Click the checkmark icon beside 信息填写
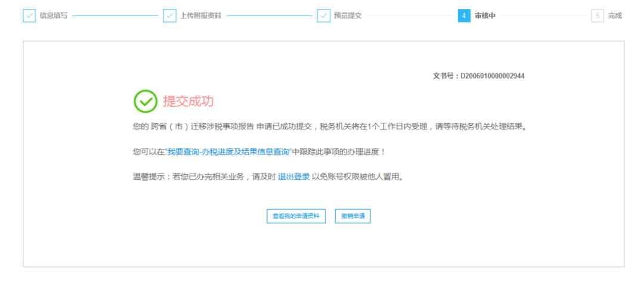Screen dimensions: 644x292 pos(29,16)
